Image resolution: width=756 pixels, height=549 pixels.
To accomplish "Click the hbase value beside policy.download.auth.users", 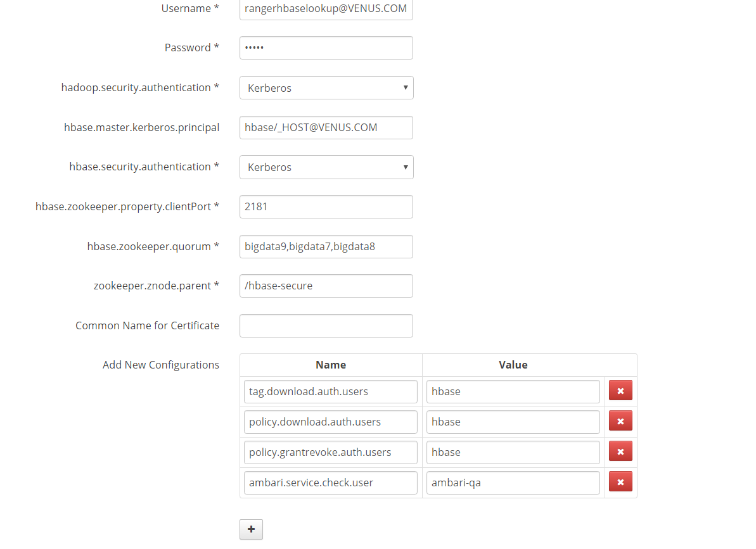I will click(x=513, y=422).
